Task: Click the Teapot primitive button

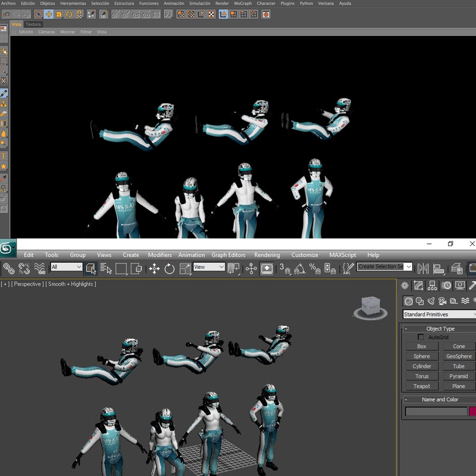Action: 422,386
